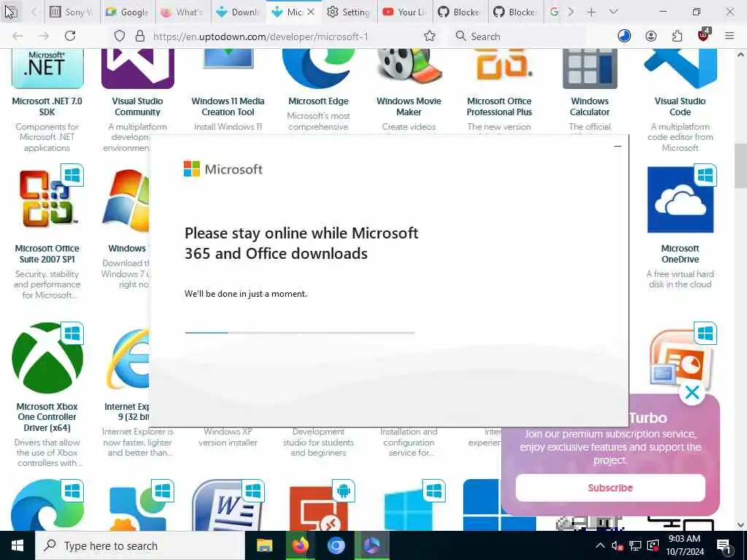Click the Windows taskbar search box

(x=140, y=545)
